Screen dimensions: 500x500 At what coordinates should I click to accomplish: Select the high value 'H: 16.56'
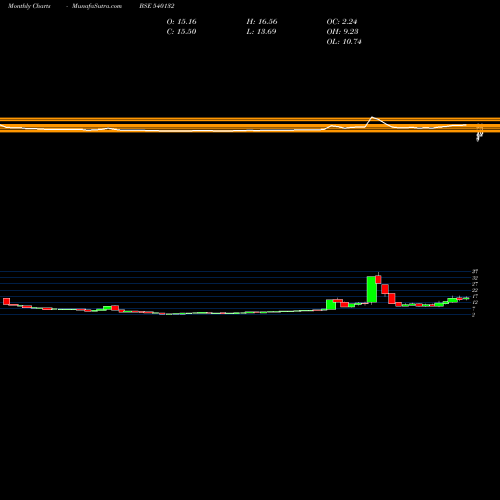coord(262,22)
